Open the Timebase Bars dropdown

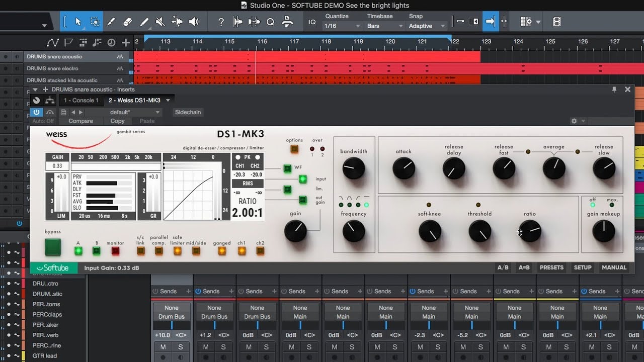point(385,26)
